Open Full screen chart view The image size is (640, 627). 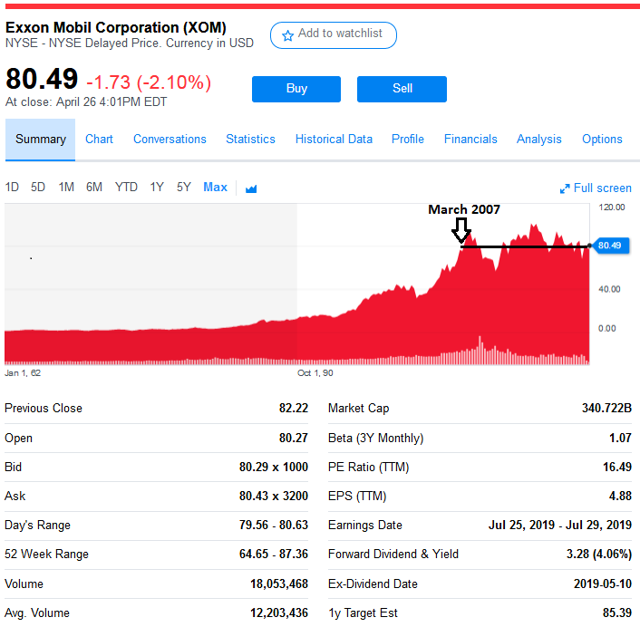[x=596, y=188]
